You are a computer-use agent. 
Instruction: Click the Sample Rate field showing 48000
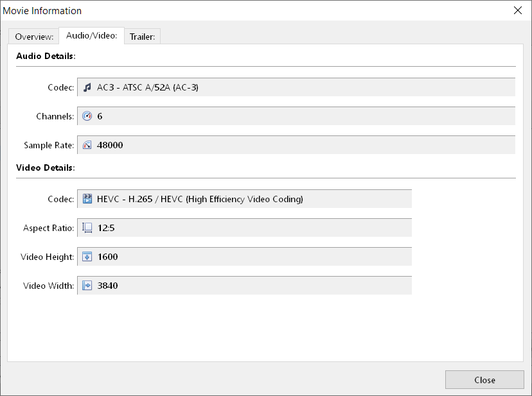click(257, 144)
